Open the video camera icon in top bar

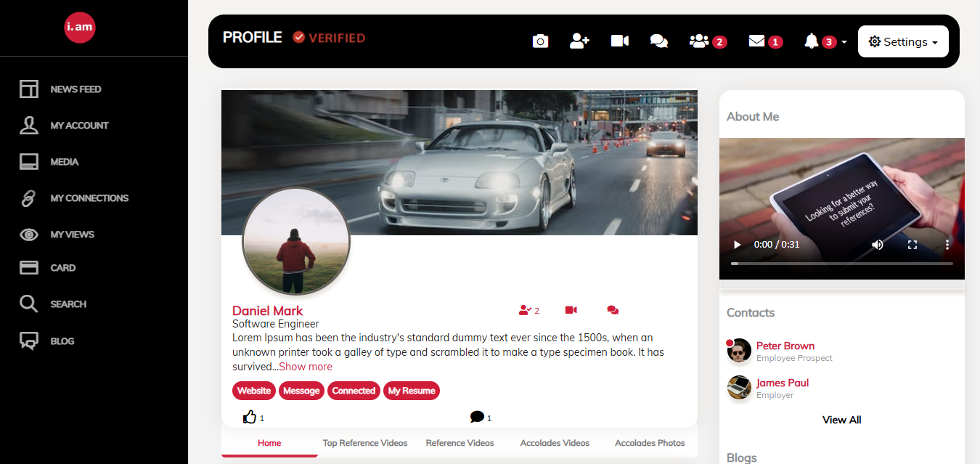tap(620, 41)
